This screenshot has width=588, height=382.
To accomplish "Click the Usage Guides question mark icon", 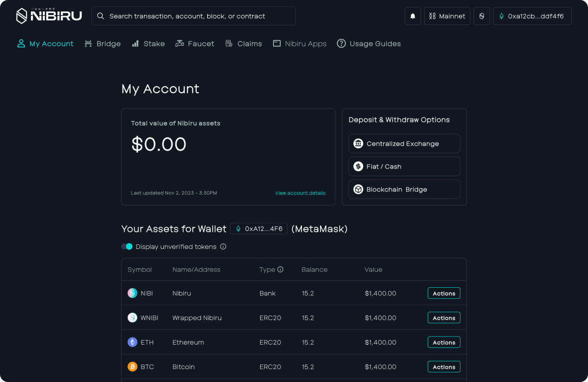I will tap(341, 43).
